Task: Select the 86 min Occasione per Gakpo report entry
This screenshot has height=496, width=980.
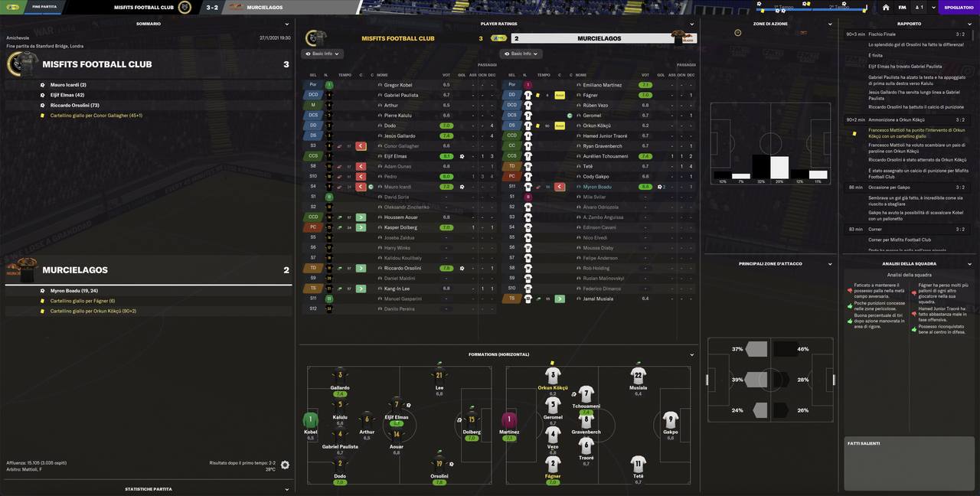Action: 908,187
